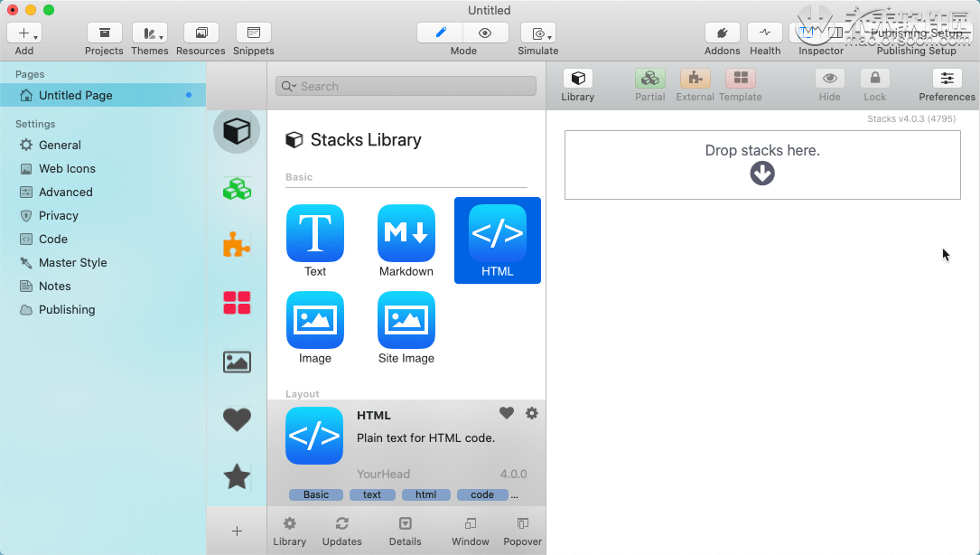Show the red grid templates group
980x555 pixels.
pos(237,304)
